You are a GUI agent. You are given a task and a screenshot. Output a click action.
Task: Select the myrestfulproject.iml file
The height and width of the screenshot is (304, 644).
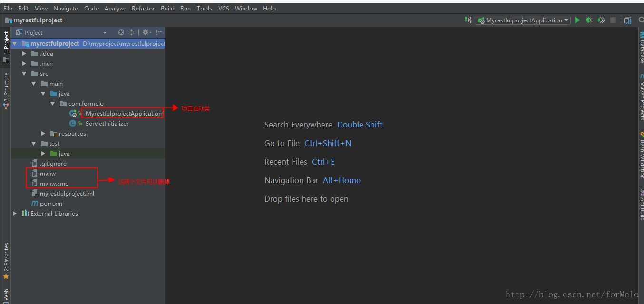point(67,193)
